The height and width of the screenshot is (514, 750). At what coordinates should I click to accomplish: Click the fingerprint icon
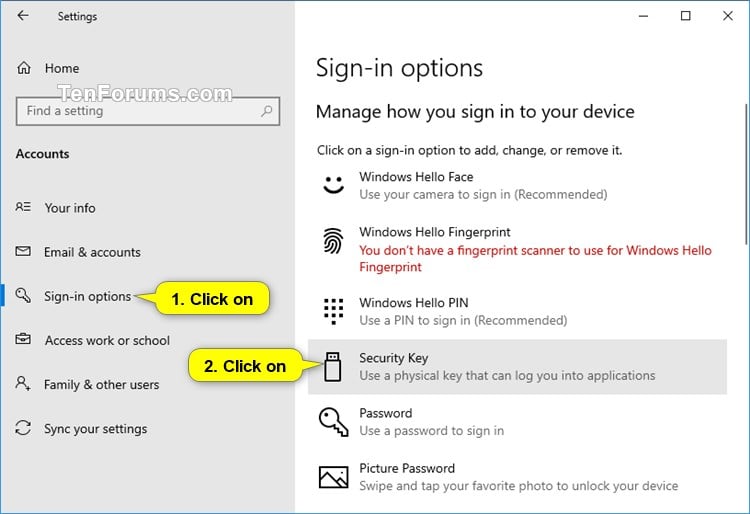point(333,241)
